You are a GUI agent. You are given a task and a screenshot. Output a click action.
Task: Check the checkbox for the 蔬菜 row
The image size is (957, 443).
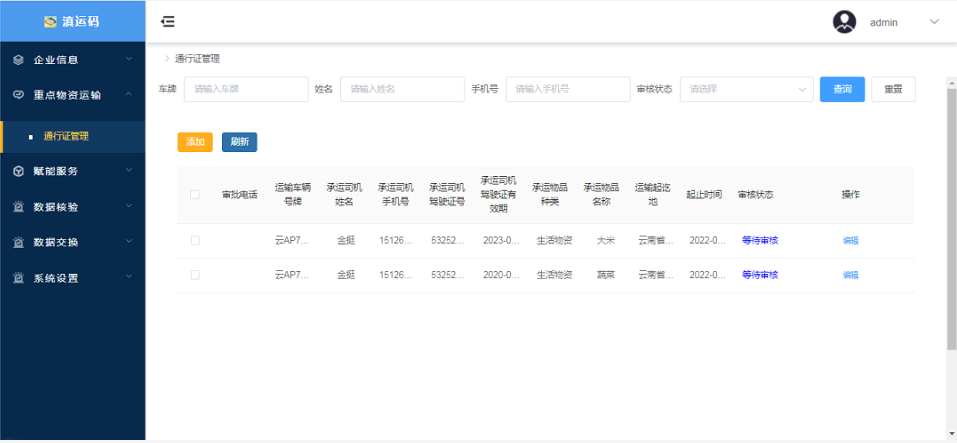(195, 274)
